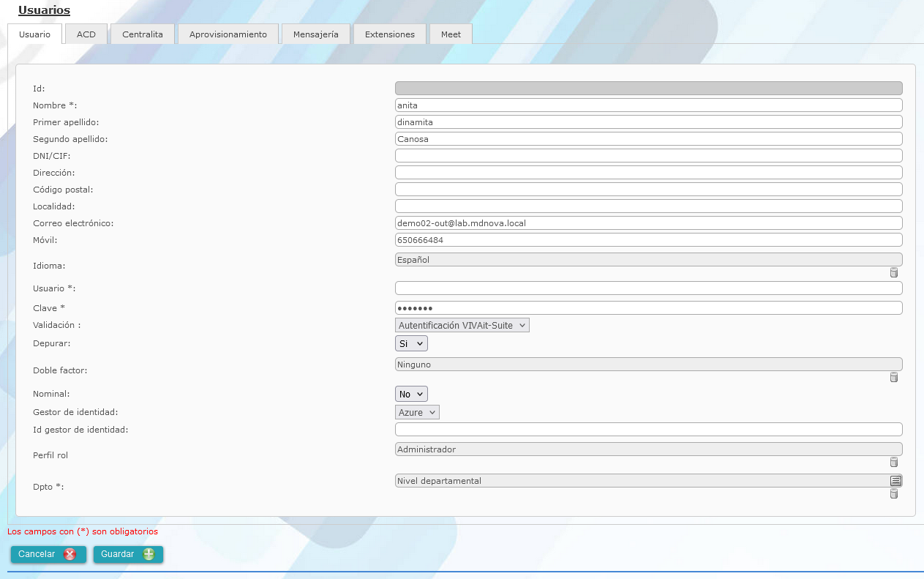
Task: Click the Clave password field
Action: (648, 308)
